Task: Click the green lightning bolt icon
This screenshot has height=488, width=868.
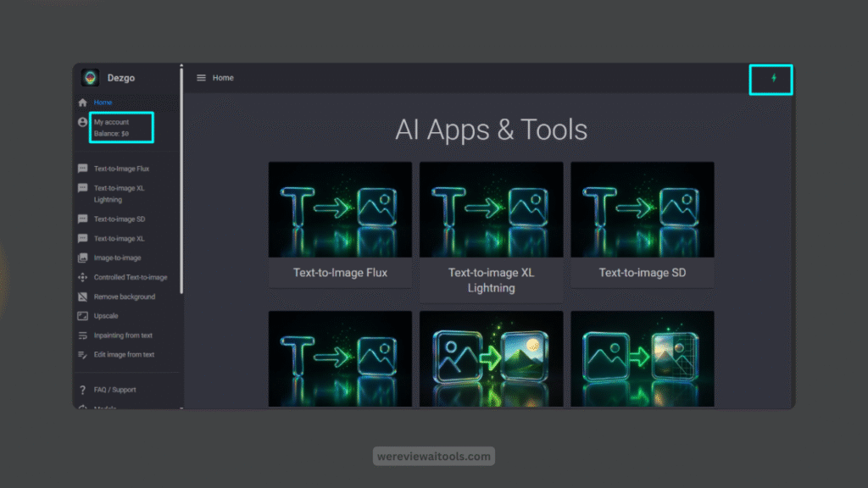Action: pyautogui.click(x=774, y=78)
